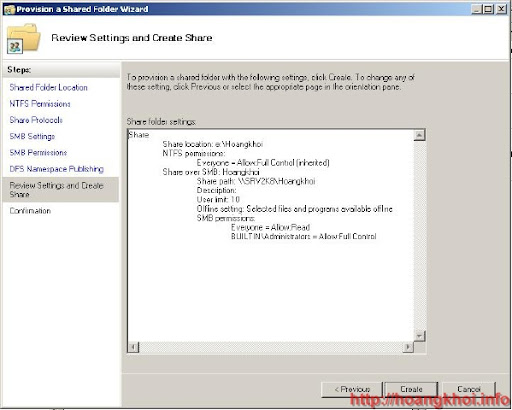Click the horizontal scroll left arrow
Viewport: 512px width, 410px height.
click(133, 347)
